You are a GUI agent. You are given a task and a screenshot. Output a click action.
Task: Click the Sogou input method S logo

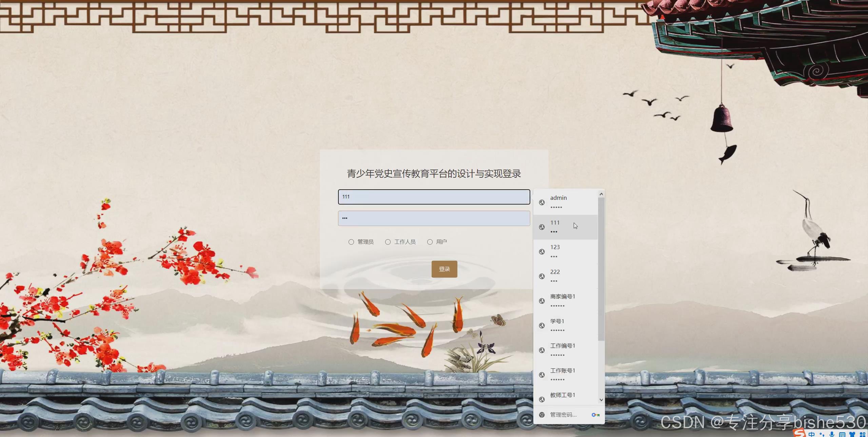800,433
